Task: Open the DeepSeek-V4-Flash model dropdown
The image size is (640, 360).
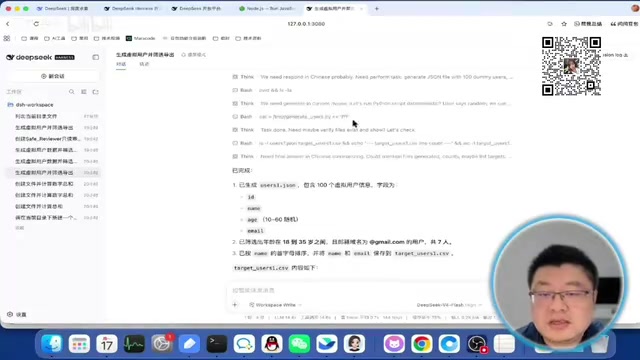Action: point(449,305)
